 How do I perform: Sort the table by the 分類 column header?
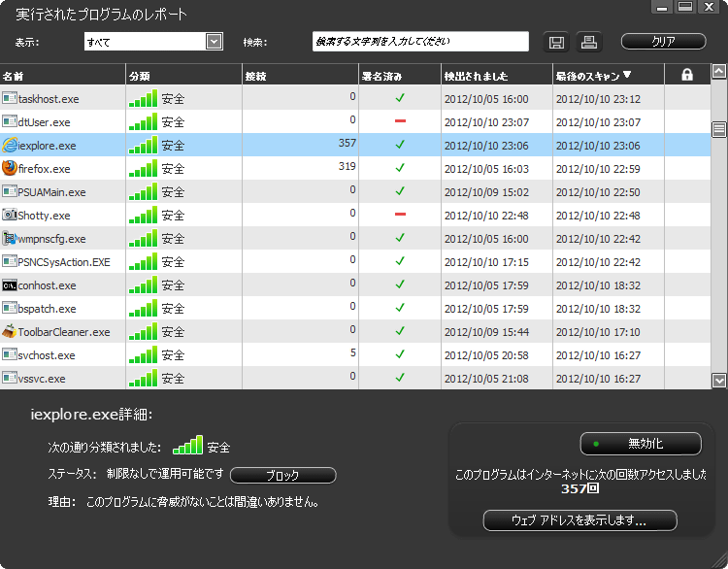click(183, 76)
